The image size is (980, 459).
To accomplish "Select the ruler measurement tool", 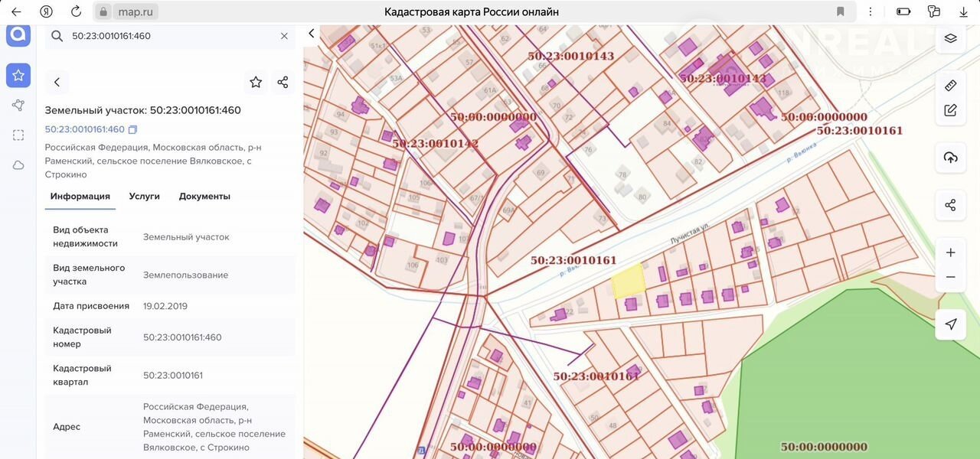I will tap(950, 85).
